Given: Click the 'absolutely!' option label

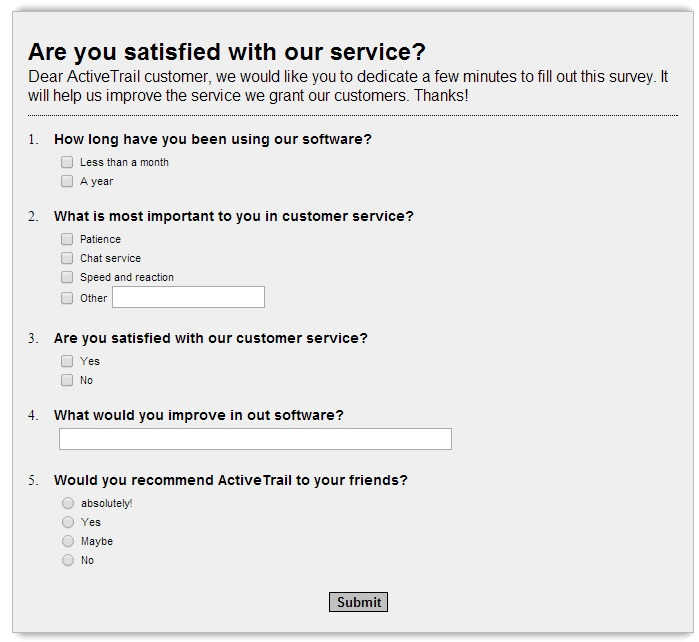Looking at the screenshot, I should [107, 503].
